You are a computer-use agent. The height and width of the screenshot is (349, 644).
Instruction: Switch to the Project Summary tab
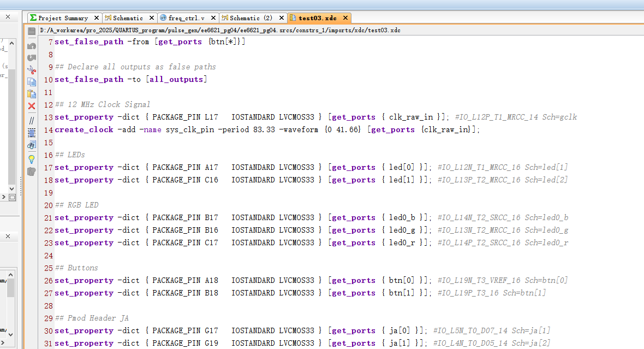click(63, 18)
